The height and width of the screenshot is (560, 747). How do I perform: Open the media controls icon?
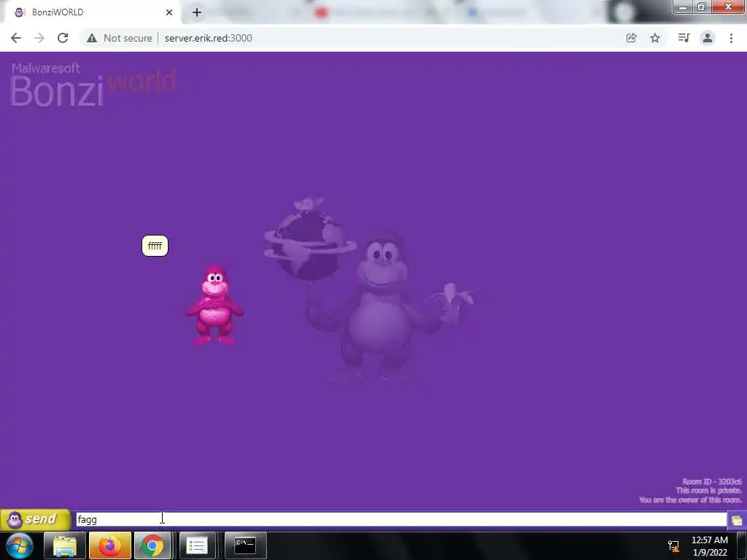(x=684, y=38)
